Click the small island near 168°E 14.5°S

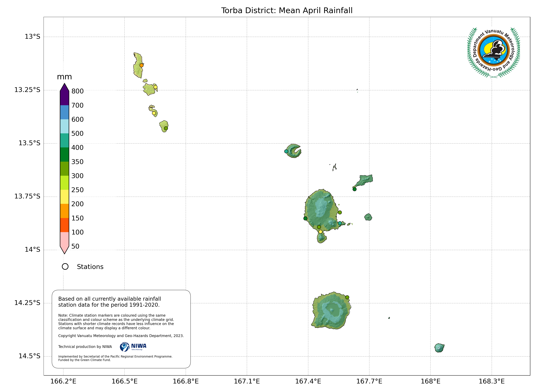[x=439, y=348]
